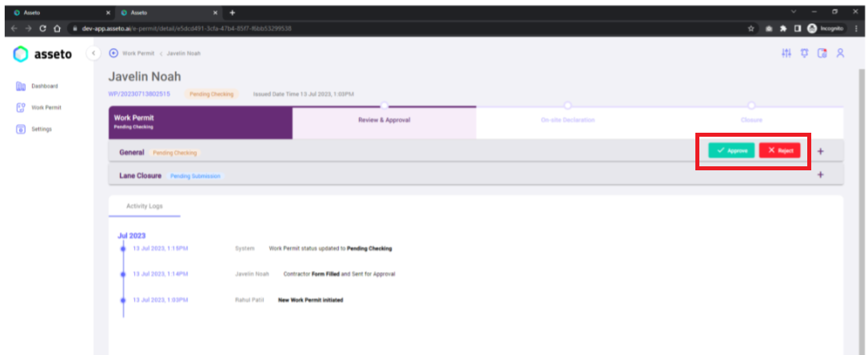868x355 pixels.
Task: Open the browser extensions puzzle icon
Action: [x=783, y=28]
